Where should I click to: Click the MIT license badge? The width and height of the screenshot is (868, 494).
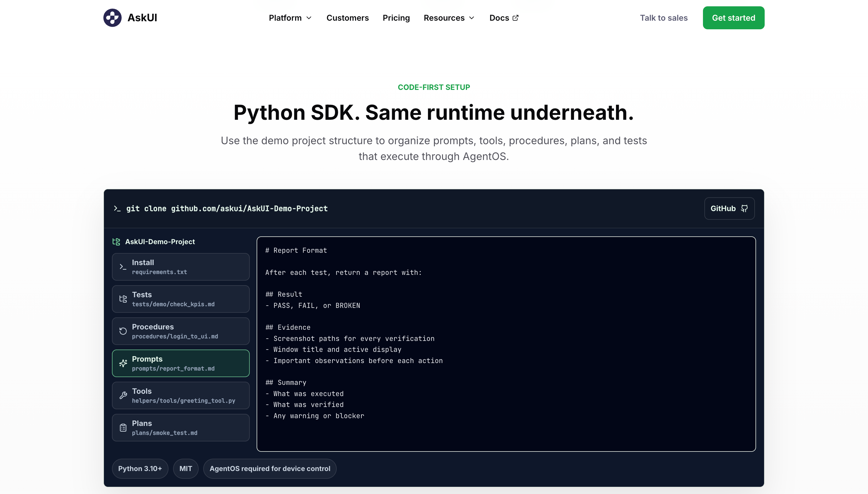point(186,468)
